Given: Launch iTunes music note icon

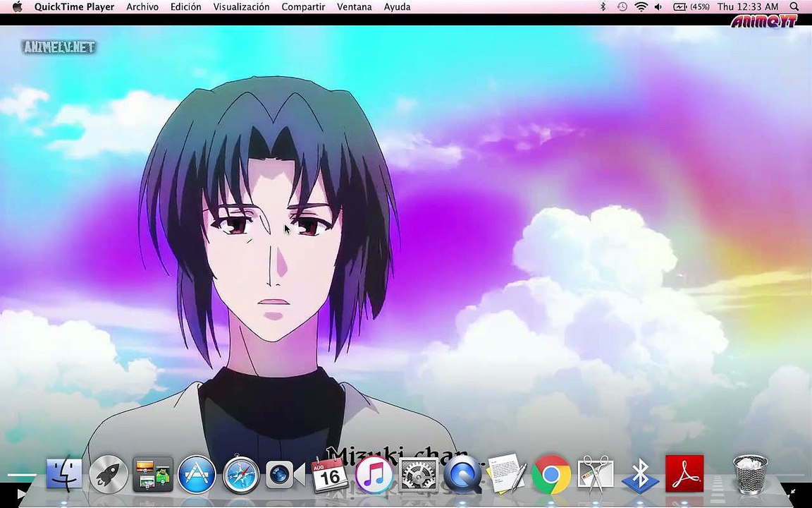Looking at the screenshot, I should [374, 474].
